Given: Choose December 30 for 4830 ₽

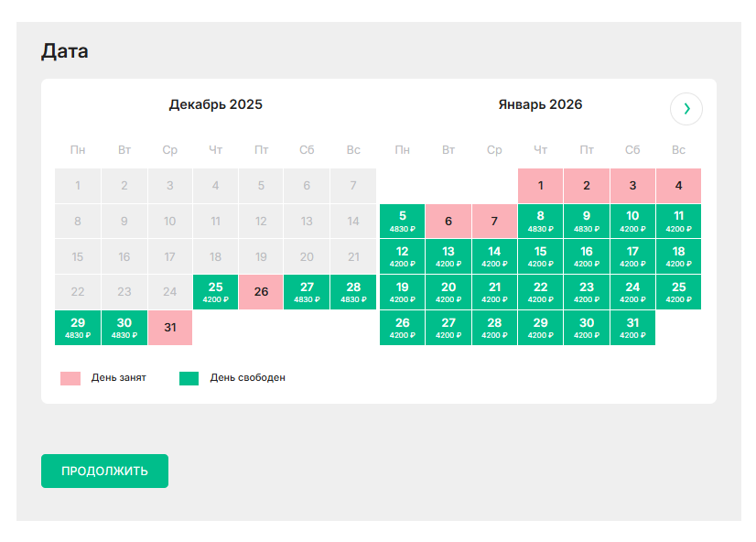Looking at the screenshot, I should (x=124, y=328).
